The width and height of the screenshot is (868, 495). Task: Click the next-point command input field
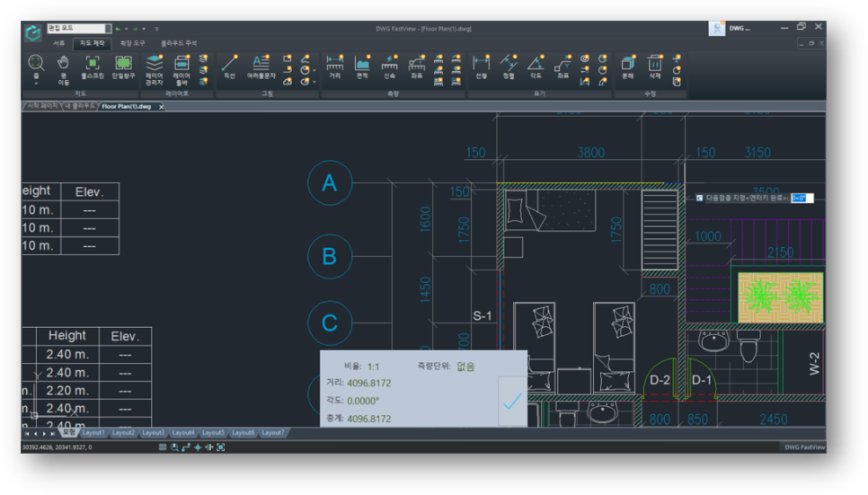802,198
